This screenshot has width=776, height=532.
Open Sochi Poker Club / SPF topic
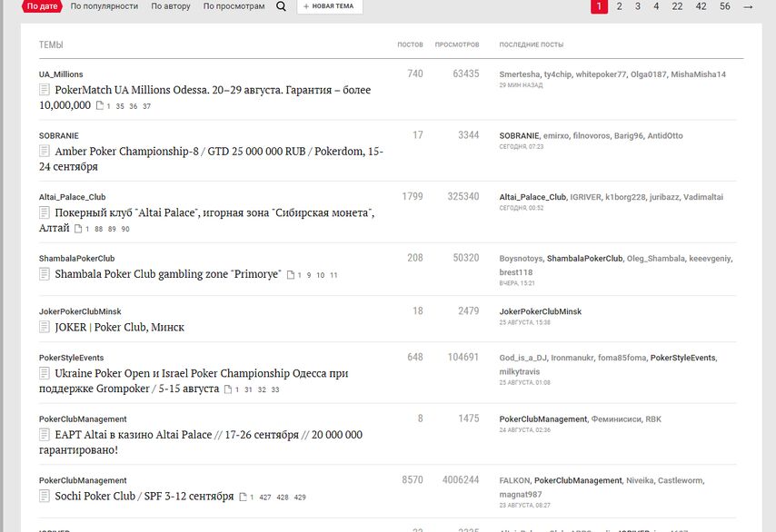tap(144, 496)
